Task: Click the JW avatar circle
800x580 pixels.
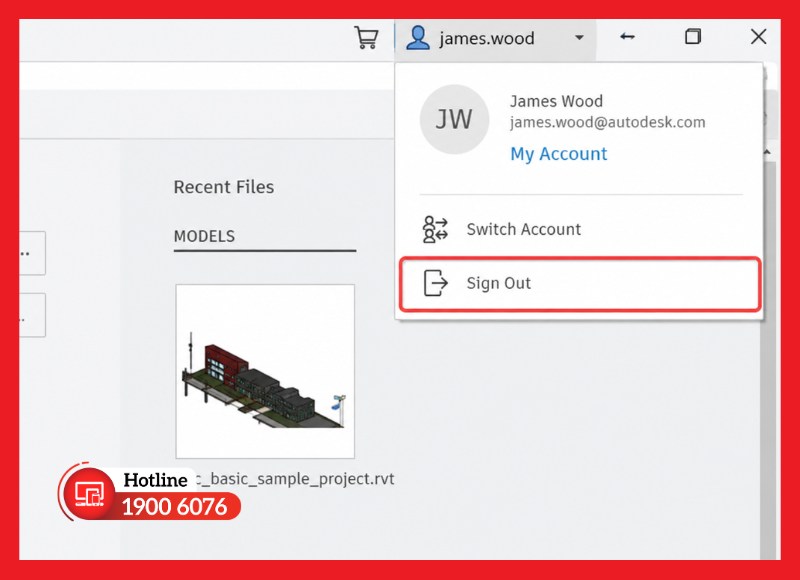Action: (454, 119)
